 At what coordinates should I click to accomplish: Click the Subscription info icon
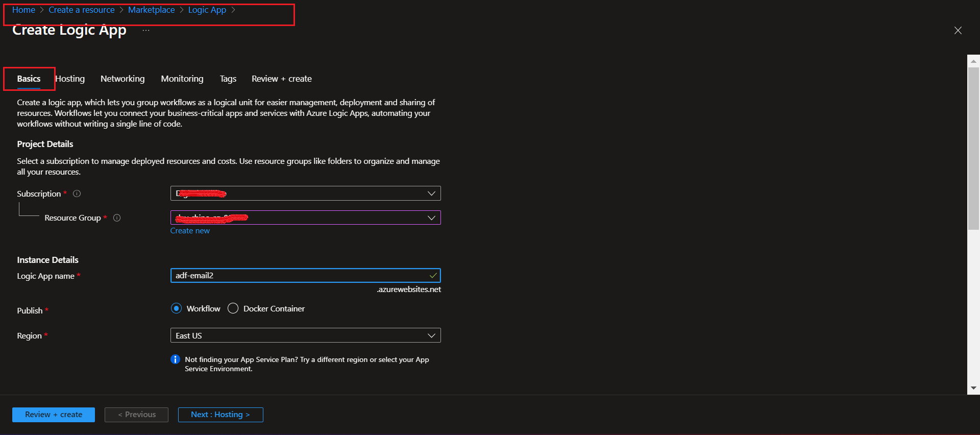77,194
